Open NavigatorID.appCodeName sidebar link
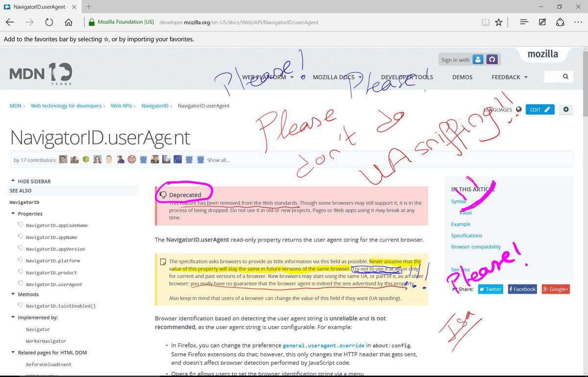The width and height of the screenshot is (588, 377). coord(56,226)
